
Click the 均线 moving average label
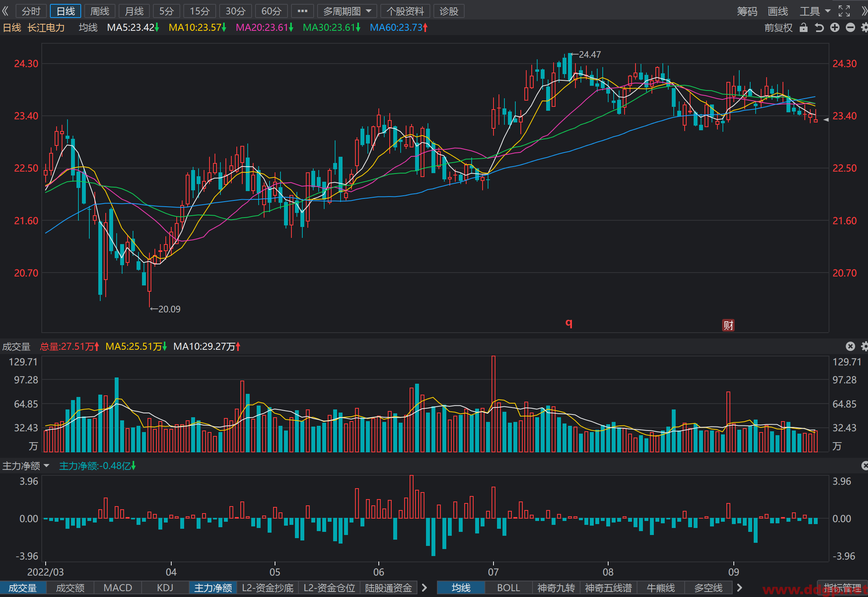[x=88, y=28]
